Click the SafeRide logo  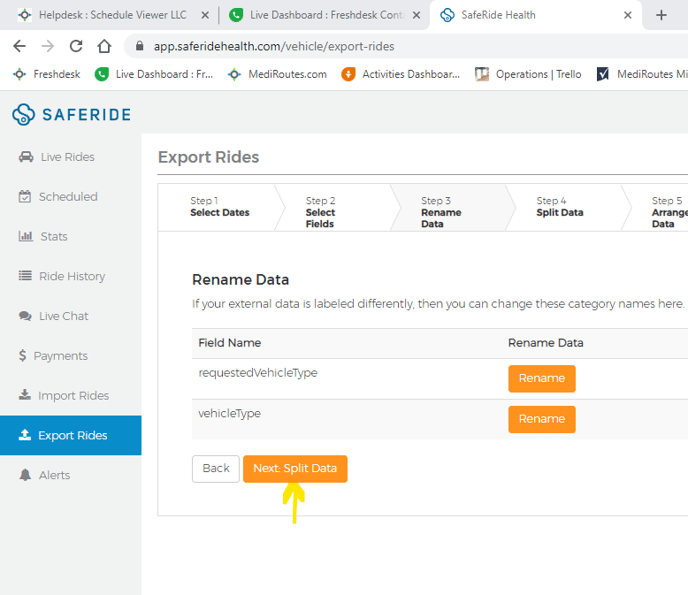point(71,114)
